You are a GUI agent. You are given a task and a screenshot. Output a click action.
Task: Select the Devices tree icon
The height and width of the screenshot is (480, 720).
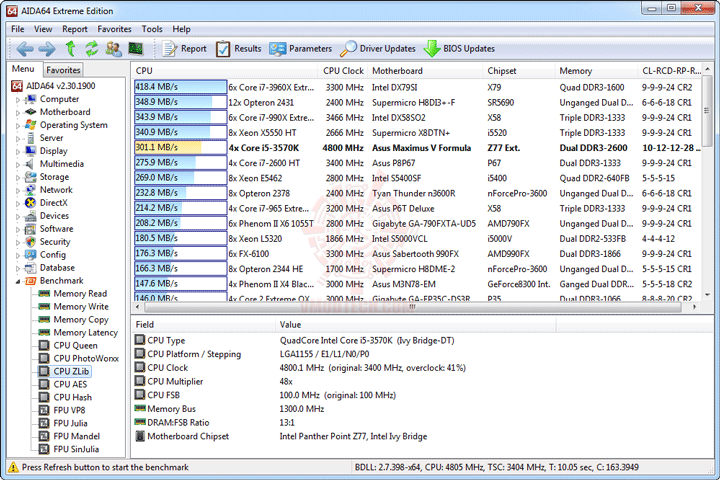[x=31, y=216]
